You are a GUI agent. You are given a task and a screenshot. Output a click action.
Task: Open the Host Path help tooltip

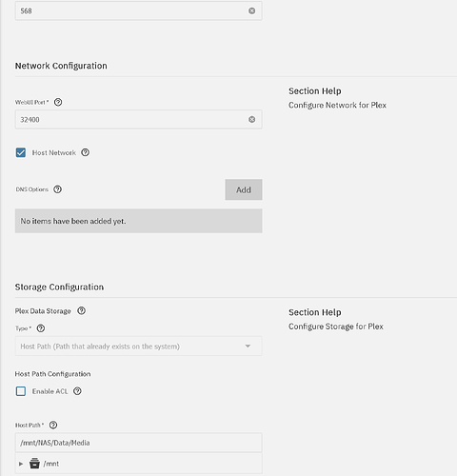click(x=53, y=425)
